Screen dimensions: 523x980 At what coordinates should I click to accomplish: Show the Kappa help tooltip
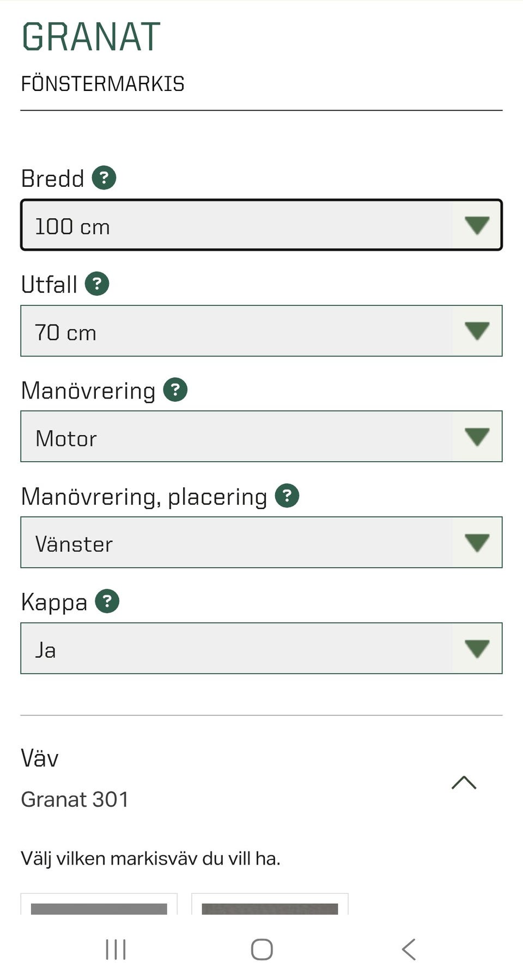[107, 602]
